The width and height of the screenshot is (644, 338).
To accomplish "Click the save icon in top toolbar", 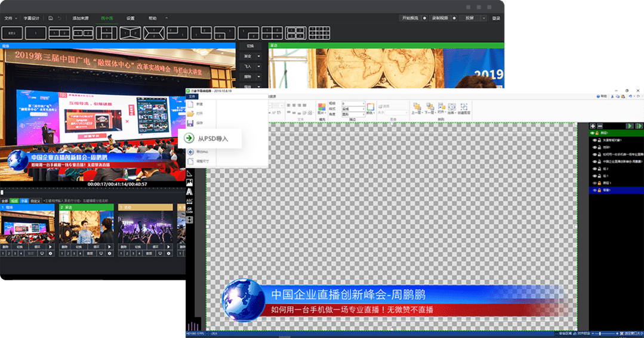I will coord(51,18).
